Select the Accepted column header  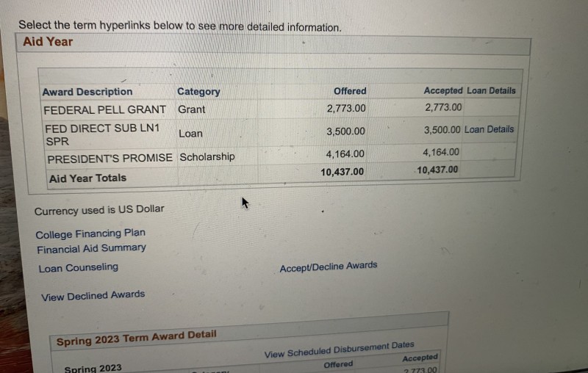pyautogui.click(x=443, y=90)
